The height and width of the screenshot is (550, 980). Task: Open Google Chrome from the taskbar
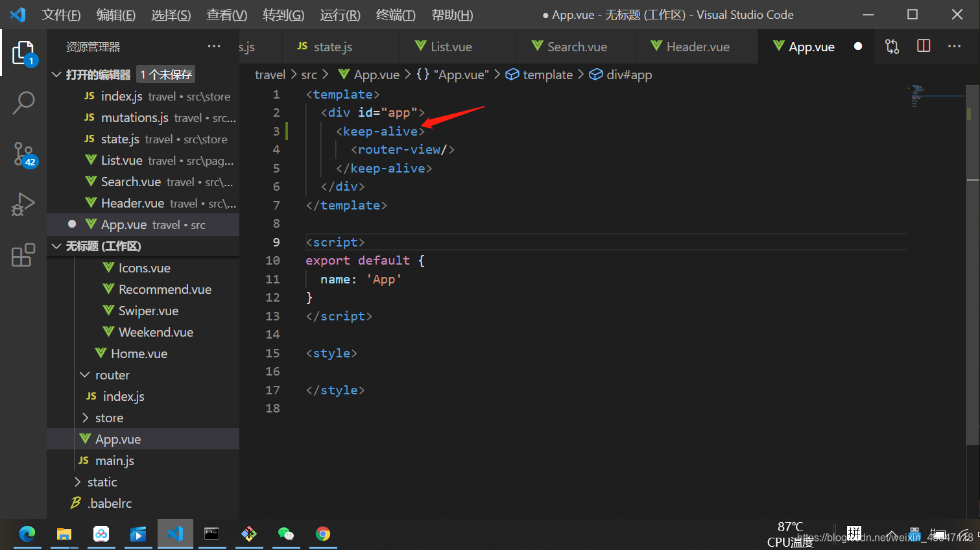pyautogui.click(x=323, y=534)
